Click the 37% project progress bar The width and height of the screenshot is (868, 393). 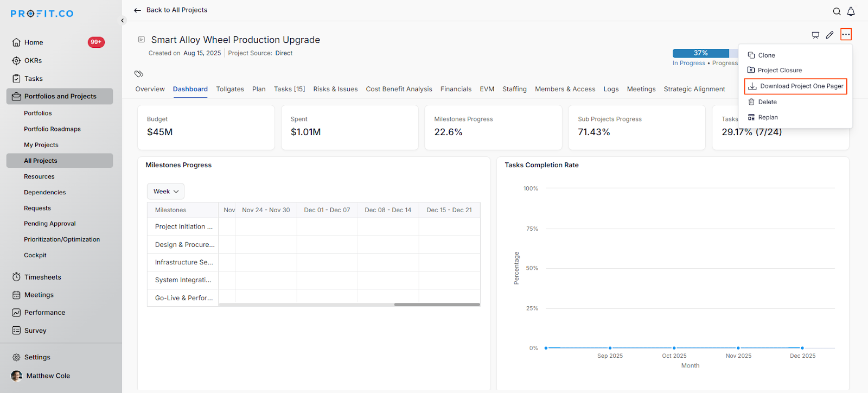pyautogui.click(x=701, y=53)
